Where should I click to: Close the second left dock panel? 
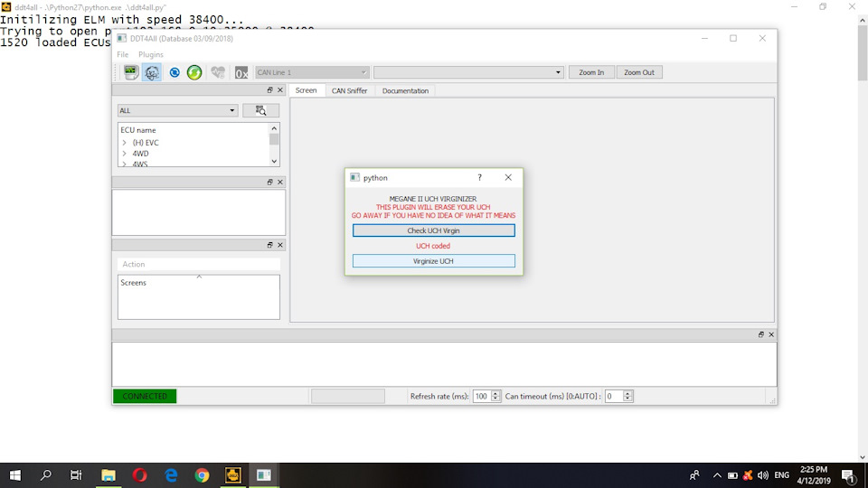280,182
